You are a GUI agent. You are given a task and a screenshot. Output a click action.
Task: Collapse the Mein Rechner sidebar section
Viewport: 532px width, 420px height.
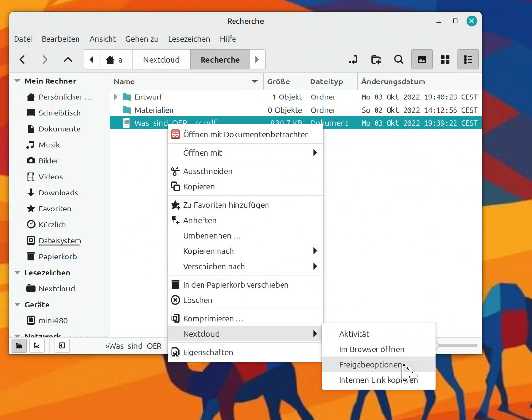(x=17, y=81)
